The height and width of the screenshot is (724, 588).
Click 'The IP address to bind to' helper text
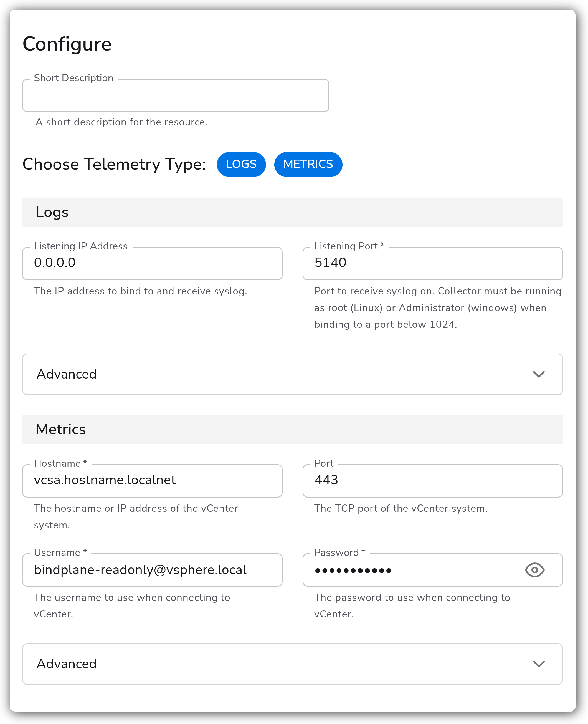coord(141,291)
